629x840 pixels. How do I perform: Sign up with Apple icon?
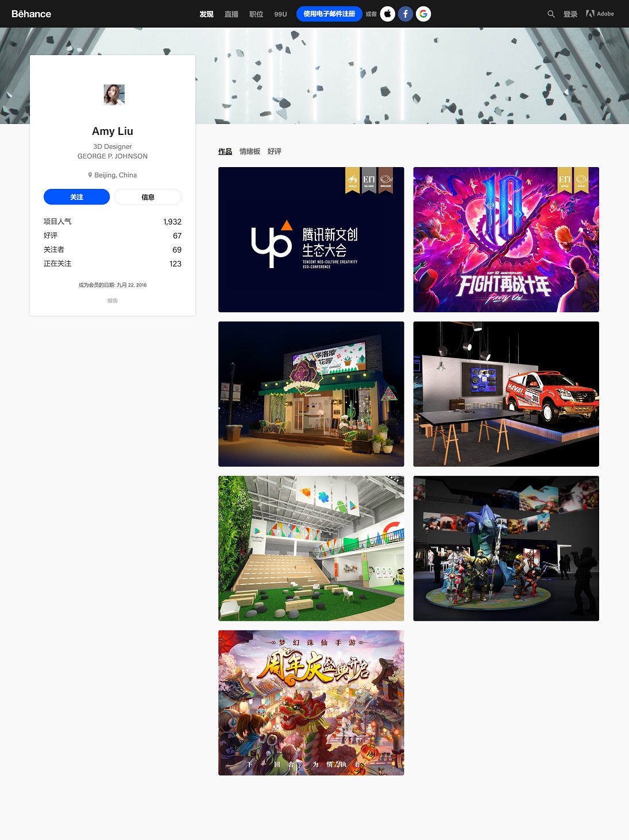point(388,14)
